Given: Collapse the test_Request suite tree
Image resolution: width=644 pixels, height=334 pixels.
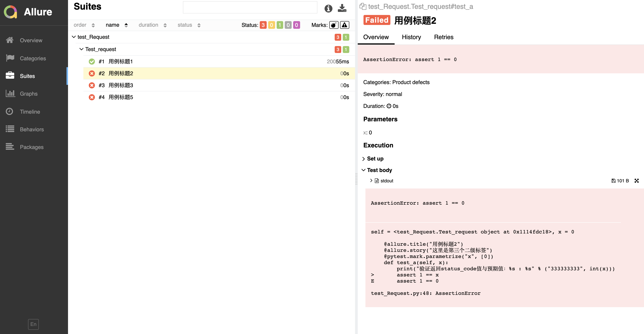Looking at the screenshot, I should 74,37.
